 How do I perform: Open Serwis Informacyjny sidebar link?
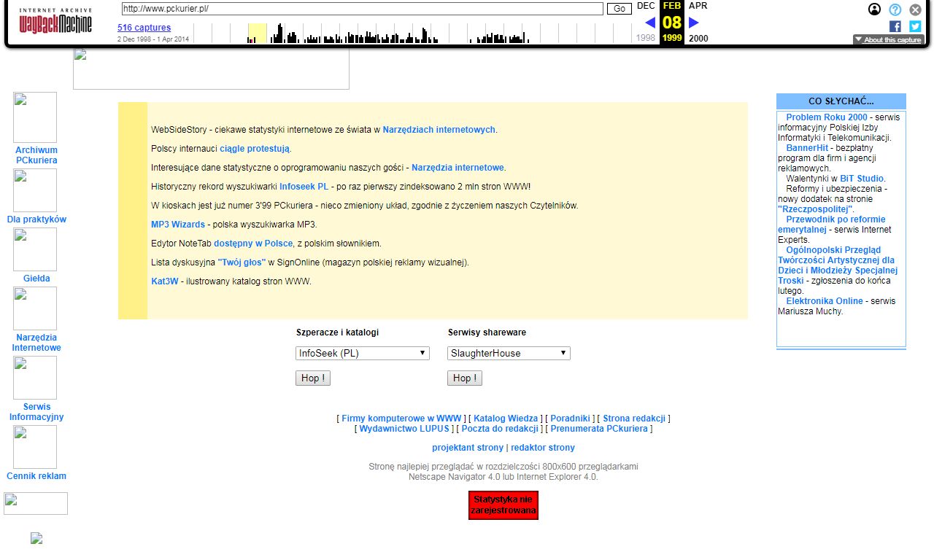coord(36,412)
